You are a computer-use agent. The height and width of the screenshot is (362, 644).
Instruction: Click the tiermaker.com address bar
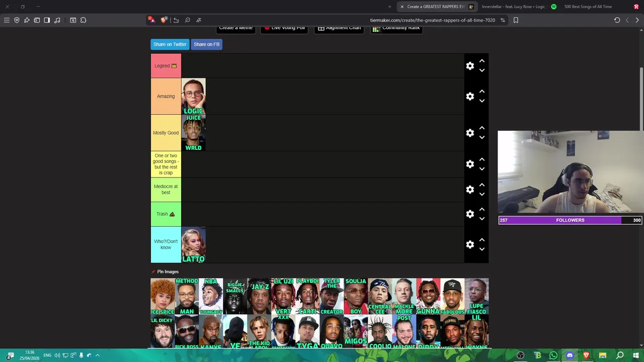pyautogui.click(x=432, y=20)
